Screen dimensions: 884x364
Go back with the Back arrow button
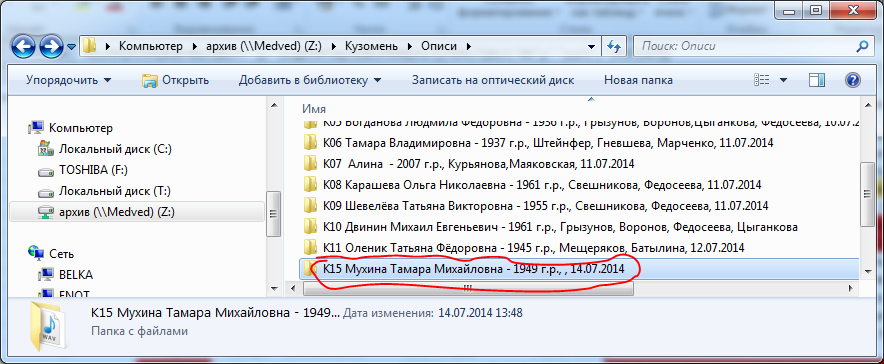coord(24,46)
